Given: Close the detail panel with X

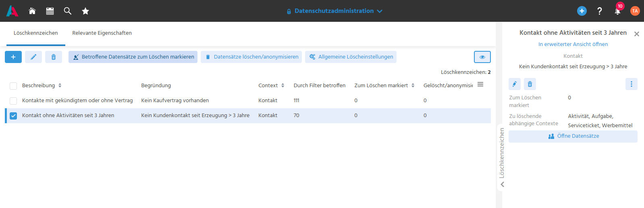Looking at the screenshot, I should click(x=637, y=34).
